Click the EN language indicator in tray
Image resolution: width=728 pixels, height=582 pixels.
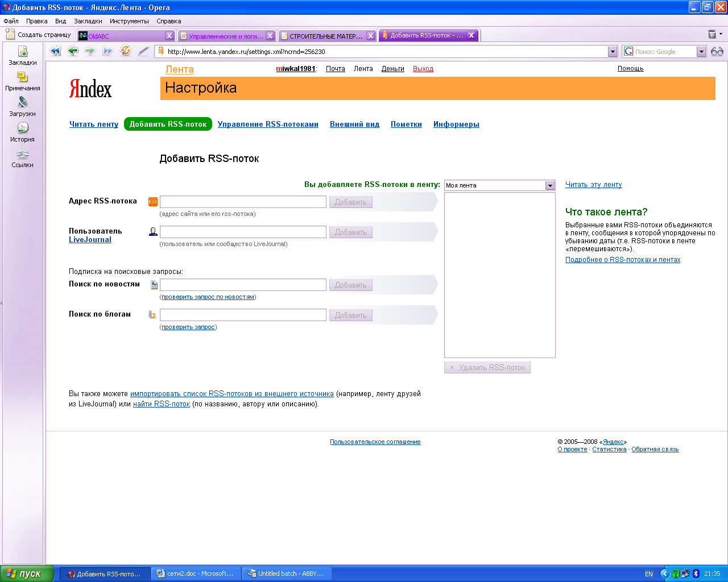649,574
